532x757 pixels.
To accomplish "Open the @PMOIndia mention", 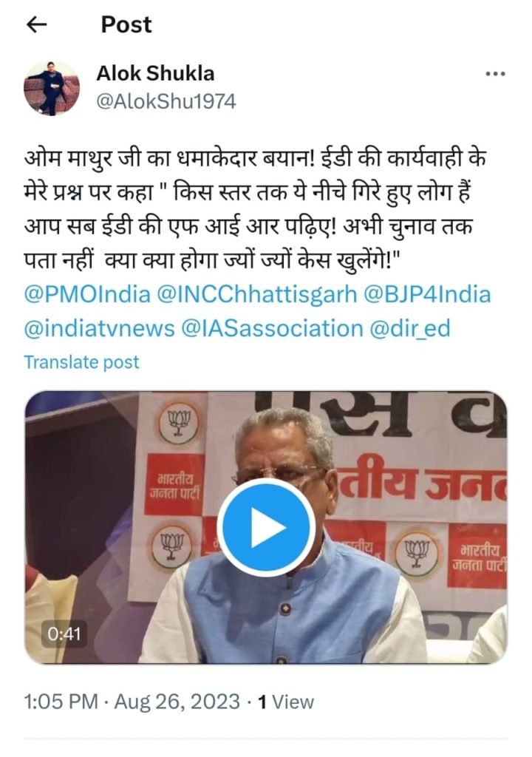I will [87, 294].
